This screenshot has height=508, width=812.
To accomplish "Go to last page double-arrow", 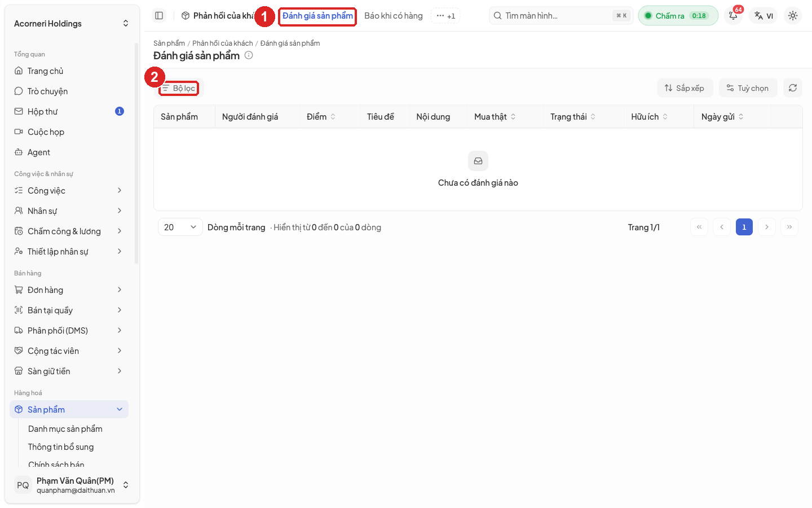I will pos(789,227).
